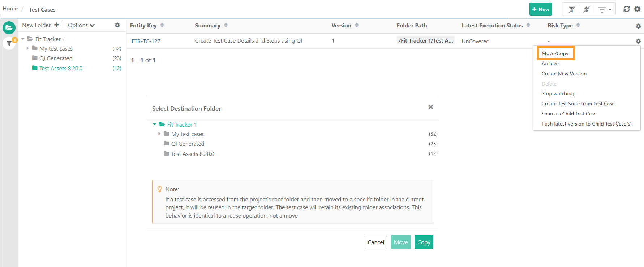
Task: Open the Options dropdown in the folder panel
Action: click(81, 25)
